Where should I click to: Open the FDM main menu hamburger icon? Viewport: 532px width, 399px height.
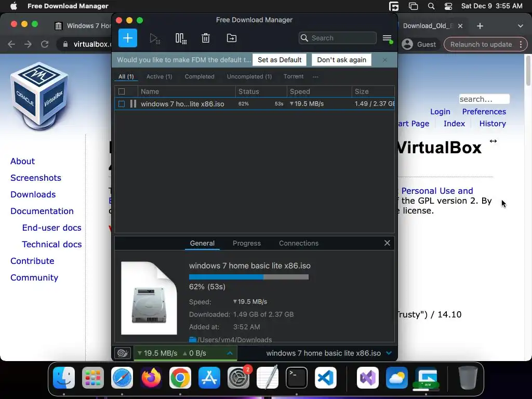(388, 38)
